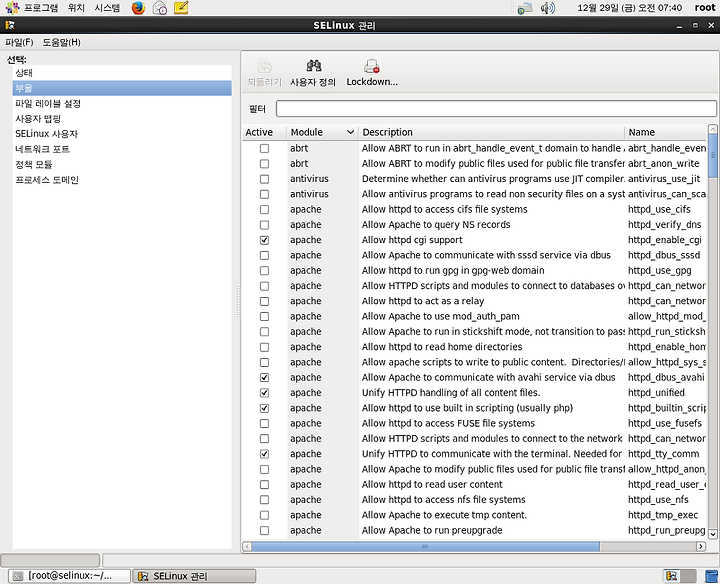The height and width of the screenshot is (584, 720).
Task: Click horizontal scrollbar right arrow
Action: 701,546
